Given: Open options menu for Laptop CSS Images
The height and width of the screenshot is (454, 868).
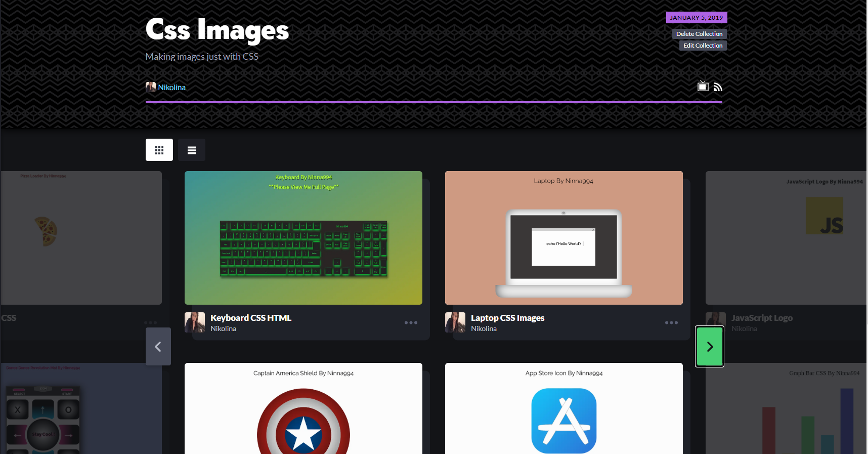Looking at the screenshot, I should [671, 322].
